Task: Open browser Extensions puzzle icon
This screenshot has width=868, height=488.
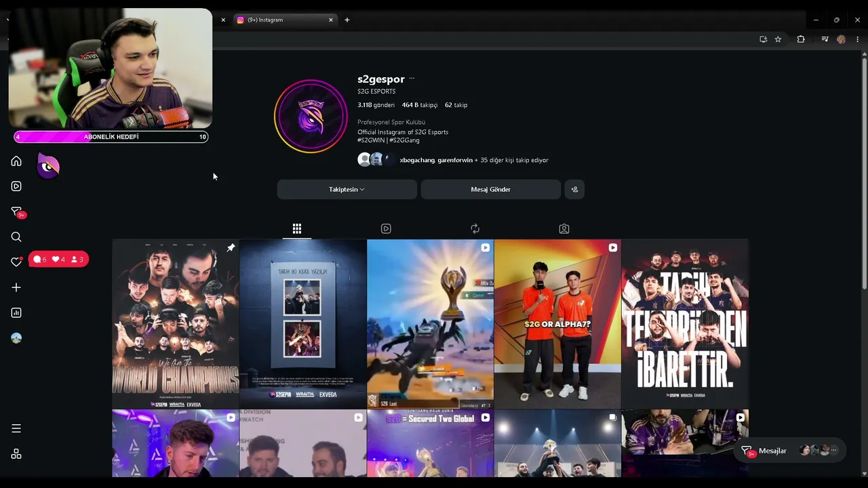Action: tap(801, 39)
